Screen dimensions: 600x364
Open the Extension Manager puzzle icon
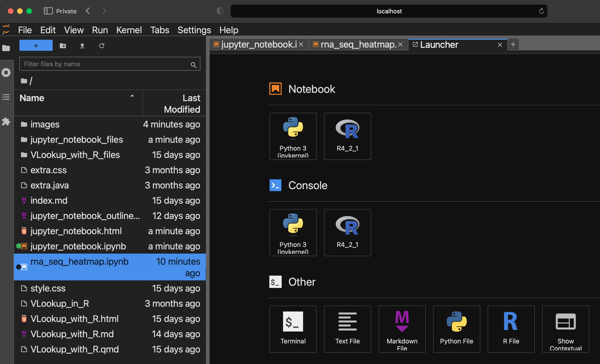[x=6, y=121]
